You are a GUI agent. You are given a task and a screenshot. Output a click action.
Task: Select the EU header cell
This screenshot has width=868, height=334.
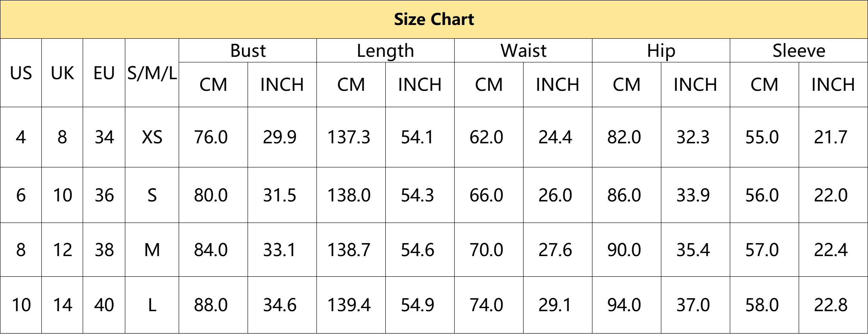pos(104,73)
